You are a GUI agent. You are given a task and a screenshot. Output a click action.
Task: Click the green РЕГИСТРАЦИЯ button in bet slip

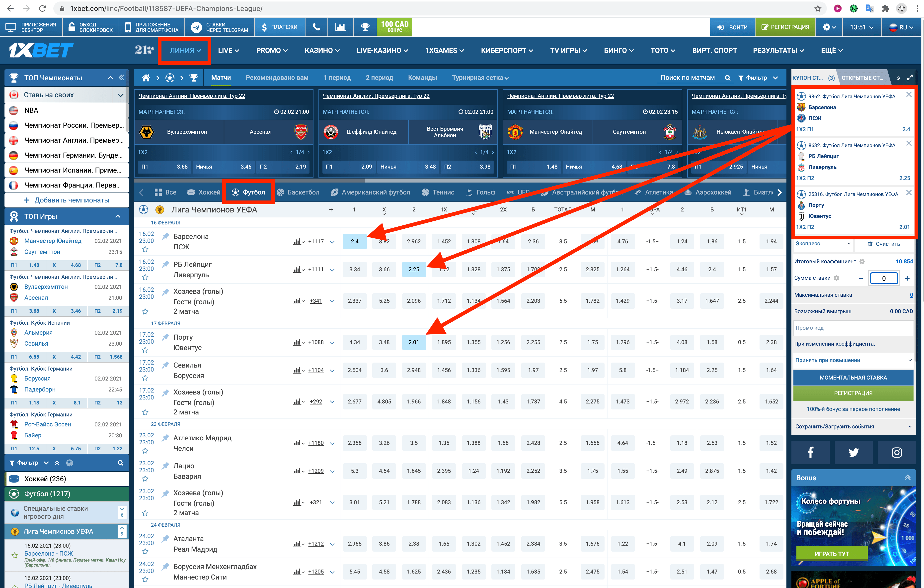coord(853,393)
